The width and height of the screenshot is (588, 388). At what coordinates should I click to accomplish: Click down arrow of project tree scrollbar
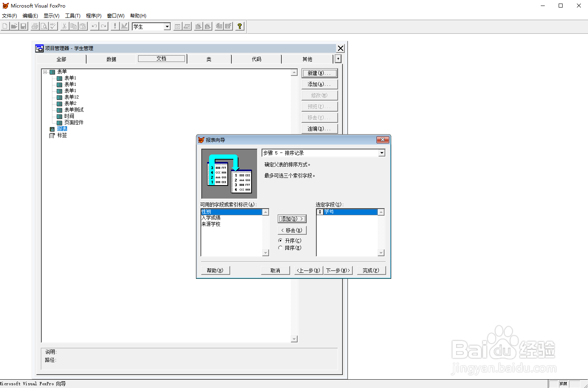click(x=294, y=339)
